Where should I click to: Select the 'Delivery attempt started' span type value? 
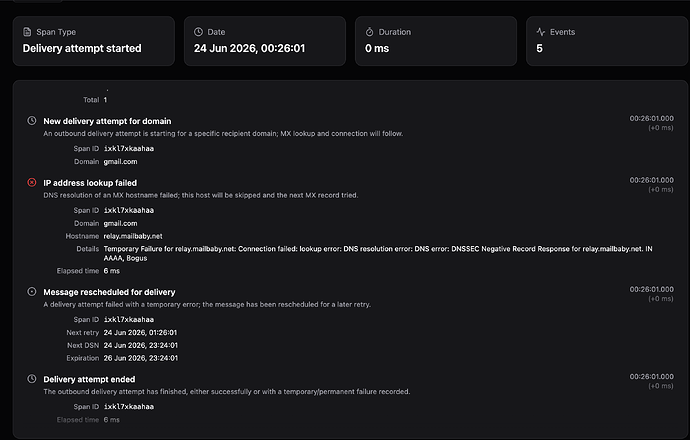pyautogui.click(x=82, y=48)
